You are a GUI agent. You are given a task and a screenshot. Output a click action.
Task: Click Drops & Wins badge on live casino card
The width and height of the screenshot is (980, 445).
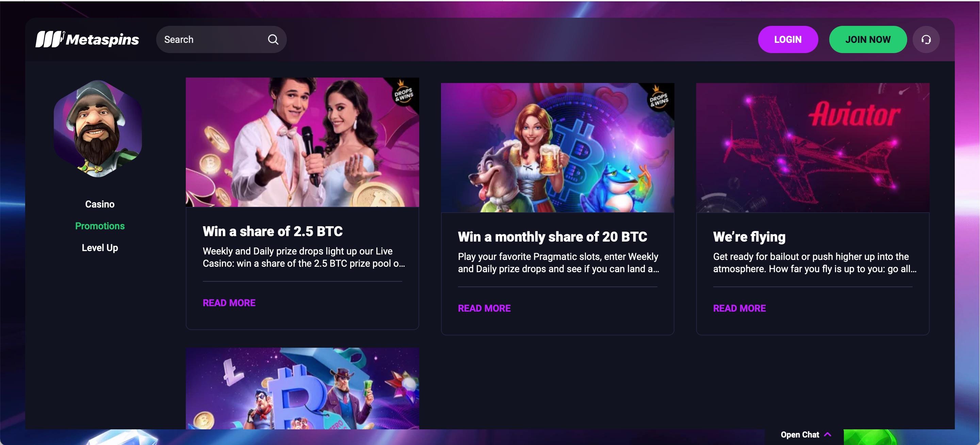click(403, 93)
